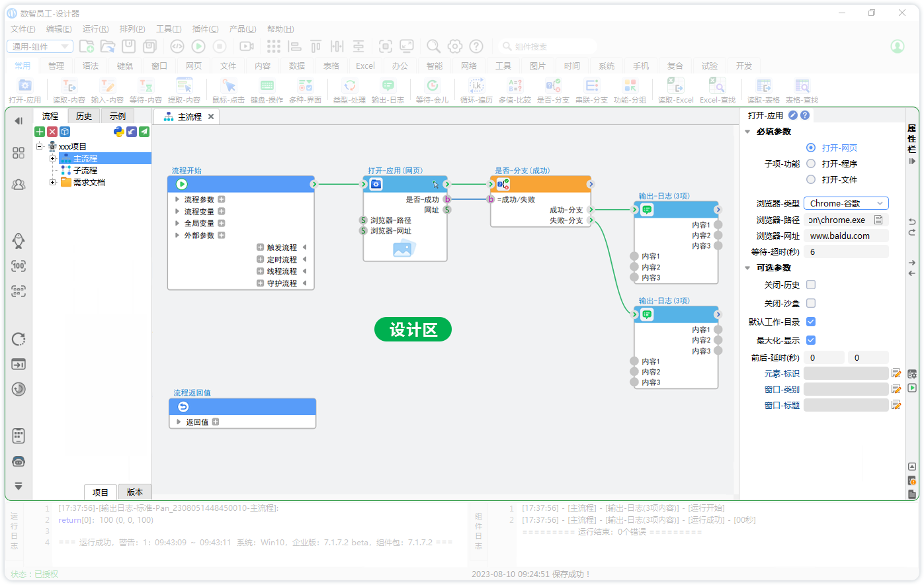Expand 流程参数 in the 流程开始 node
Viewport: 924px width, 585px height.
pyautogui.click(x=177, y=199)
